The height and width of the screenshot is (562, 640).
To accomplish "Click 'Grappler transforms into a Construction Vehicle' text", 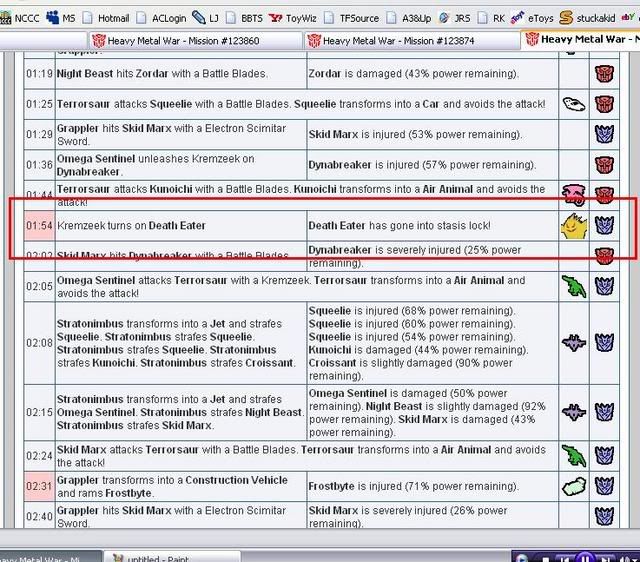I will (172, 480).
